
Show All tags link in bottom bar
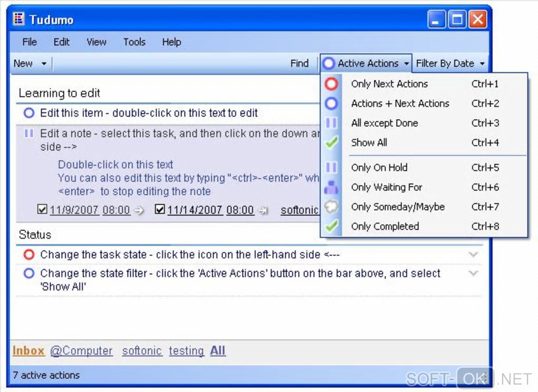[x=218, y=351]
